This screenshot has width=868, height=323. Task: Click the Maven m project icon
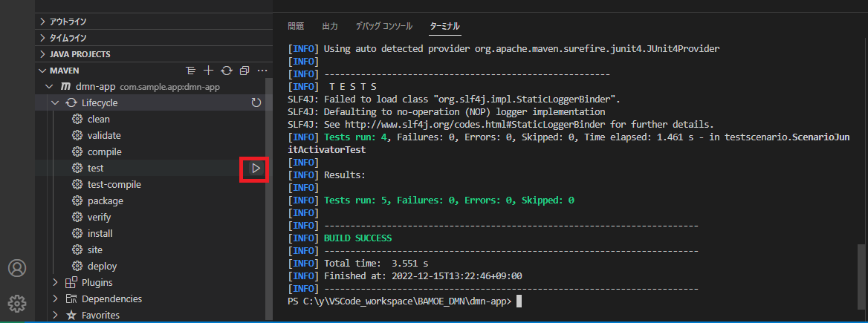point(65,87)
